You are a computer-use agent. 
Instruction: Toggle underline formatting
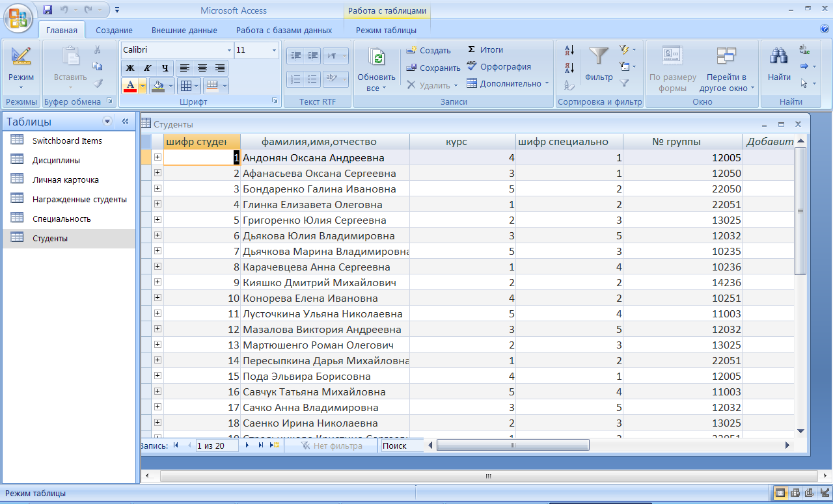(x=165, y=68)
